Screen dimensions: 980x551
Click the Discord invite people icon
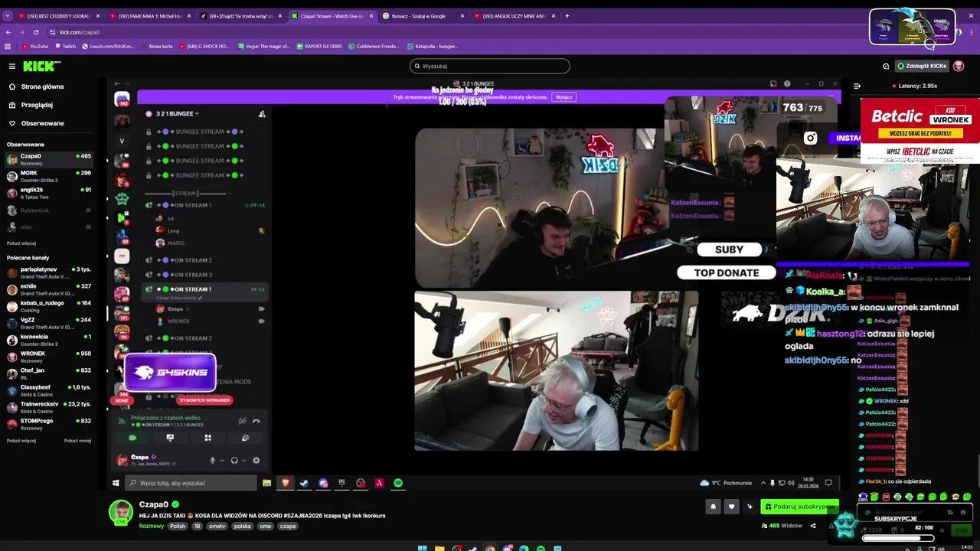[x=261, y=113]
